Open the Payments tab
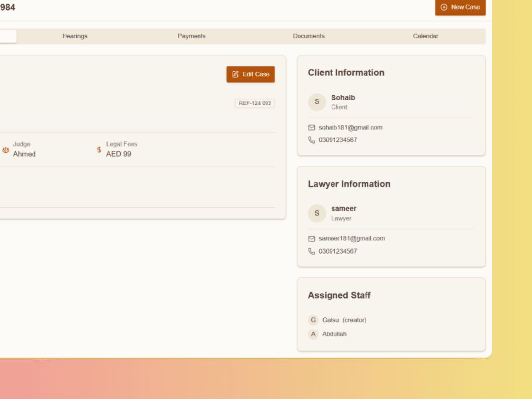 tap(192, 36)
